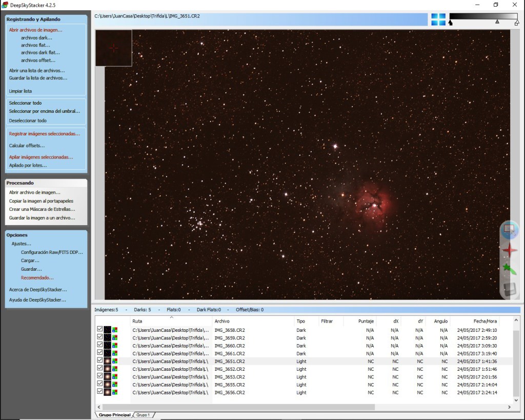Click the DeepSkyStacker title bar icon
Viewport: 525px width, 420px height.
coord(5,5)
